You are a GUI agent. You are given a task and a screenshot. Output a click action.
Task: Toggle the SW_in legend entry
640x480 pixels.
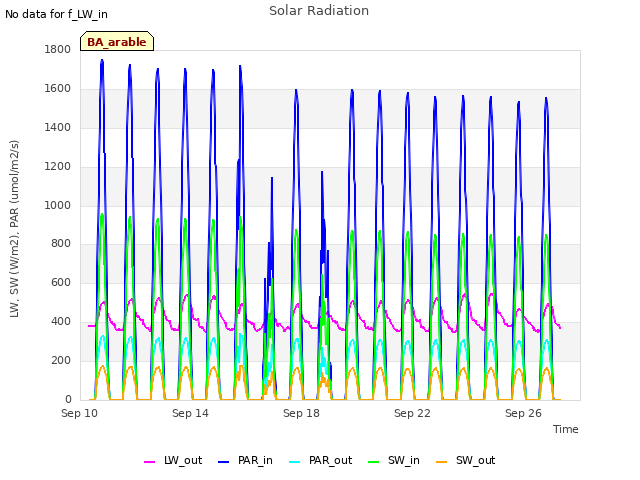tap(393, 460)
